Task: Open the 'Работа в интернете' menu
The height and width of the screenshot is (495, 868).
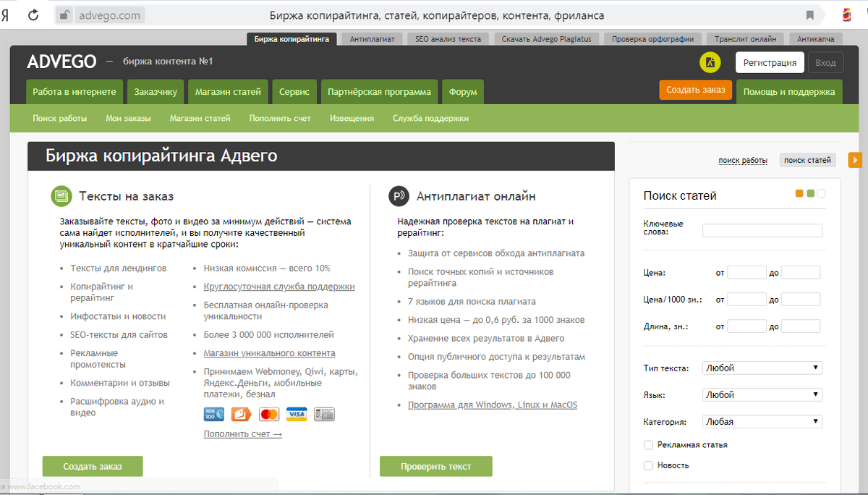Action: pos(75,92)
